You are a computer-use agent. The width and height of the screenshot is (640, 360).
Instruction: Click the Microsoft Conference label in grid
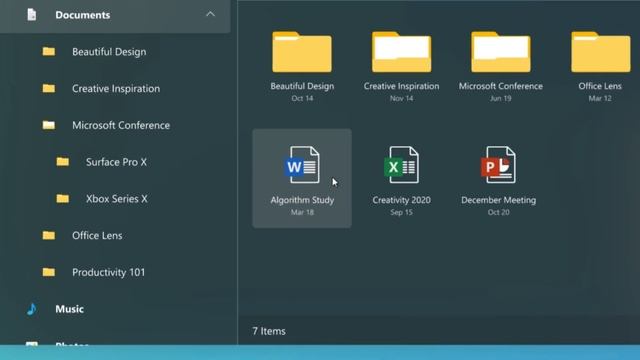pos(501,86)
